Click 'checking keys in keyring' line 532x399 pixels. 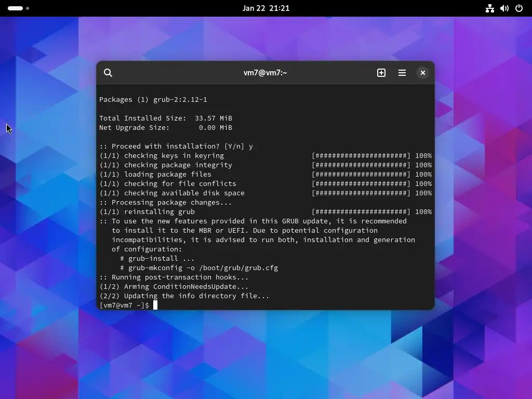[x=162, y=156]
